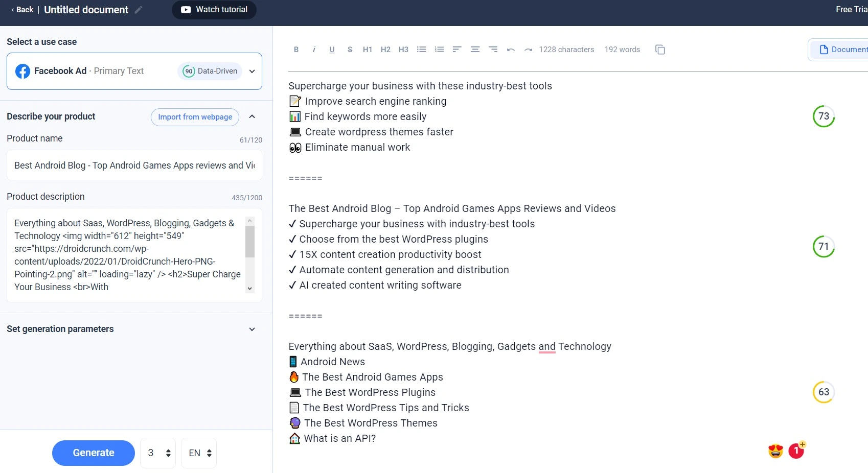The height and width of the screenshot is (473, 868).
Task: Click 'Automate content generation and distribution' line
Action: [x=404, y=270]
